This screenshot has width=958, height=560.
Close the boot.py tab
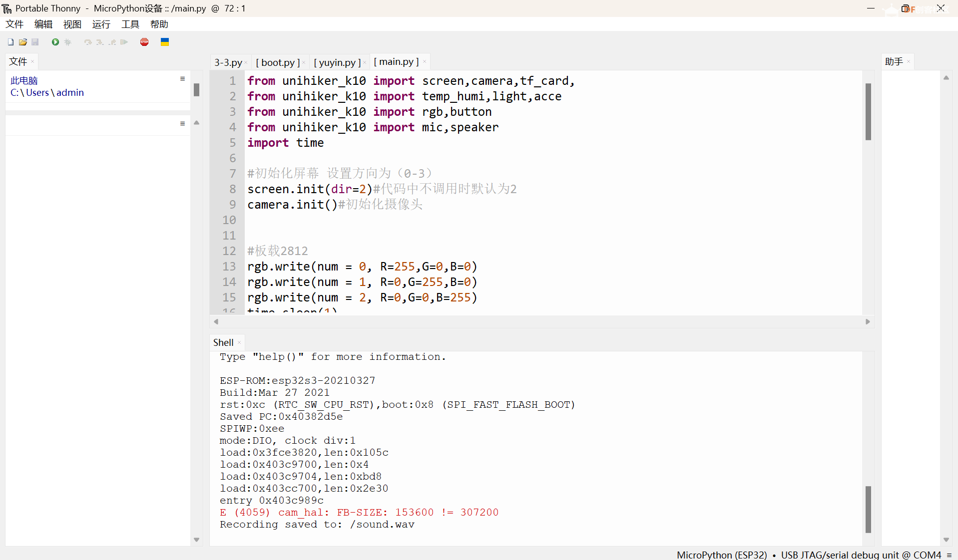tap(304, 62)
